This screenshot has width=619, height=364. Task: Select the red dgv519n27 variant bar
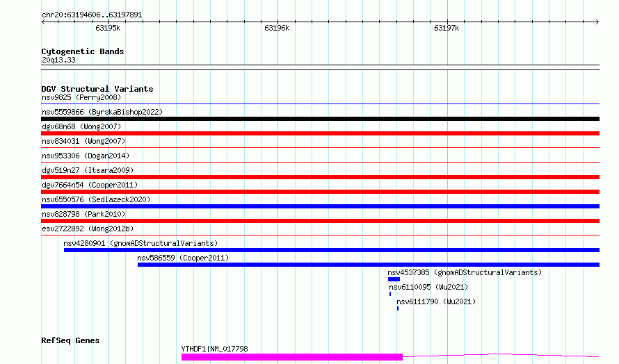click(320, 177)
